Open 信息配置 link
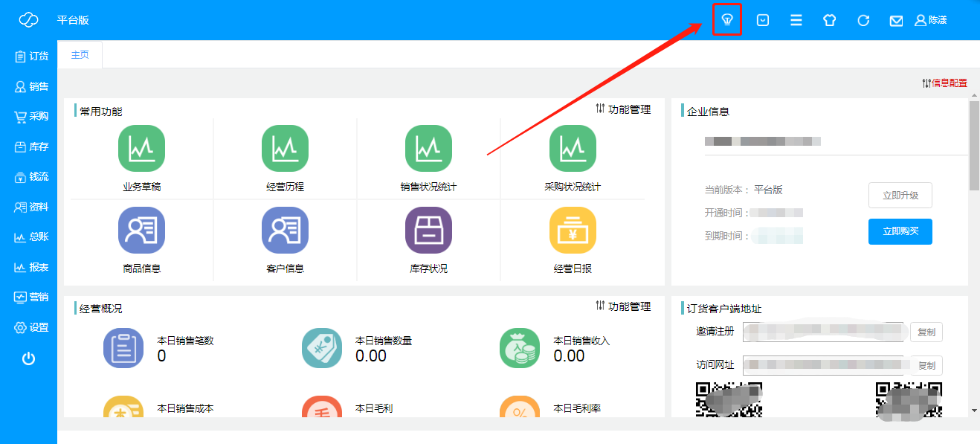The height and width of the screenshot is (444, 980). tap(944, 83)
